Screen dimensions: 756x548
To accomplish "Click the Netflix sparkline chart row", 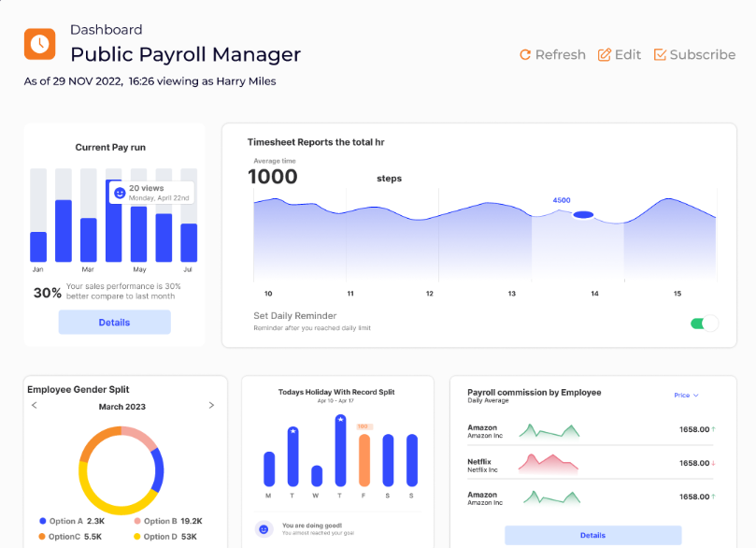I will [549, 463].
